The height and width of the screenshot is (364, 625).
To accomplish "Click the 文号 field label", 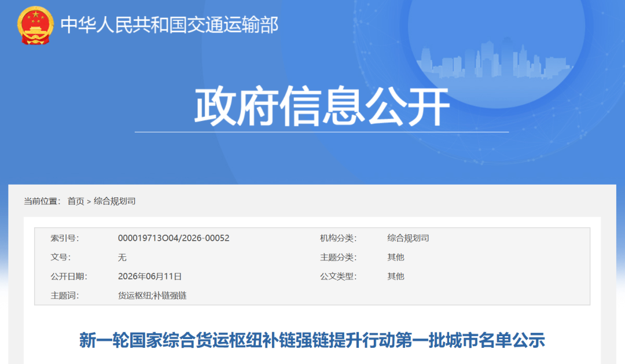I will tap(61, 257).
